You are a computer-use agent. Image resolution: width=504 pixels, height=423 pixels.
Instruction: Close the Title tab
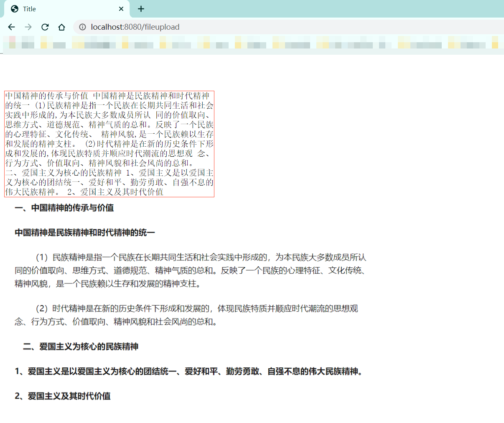(121, 9)
